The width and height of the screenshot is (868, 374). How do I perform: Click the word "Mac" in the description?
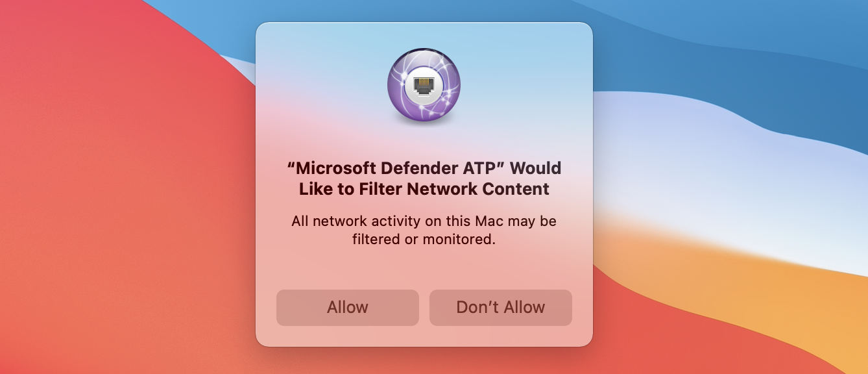pyautogui.click(x=490, y=221)
